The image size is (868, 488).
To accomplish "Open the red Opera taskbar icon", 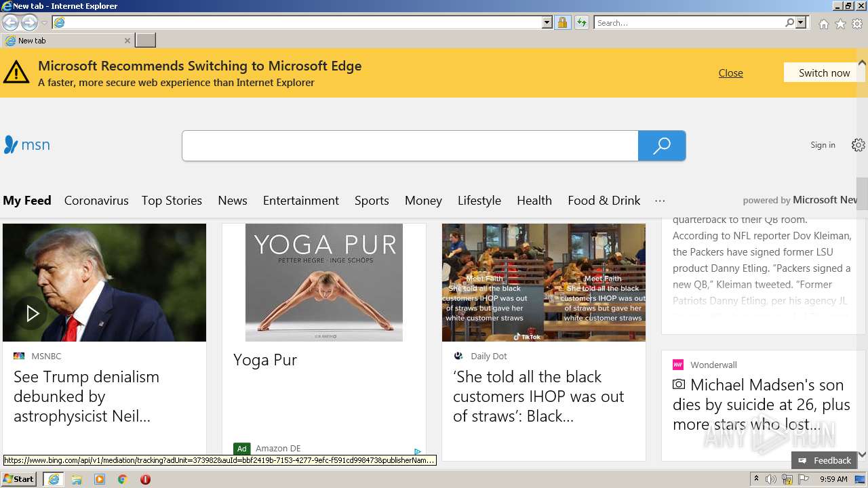I will coord(145,479).
